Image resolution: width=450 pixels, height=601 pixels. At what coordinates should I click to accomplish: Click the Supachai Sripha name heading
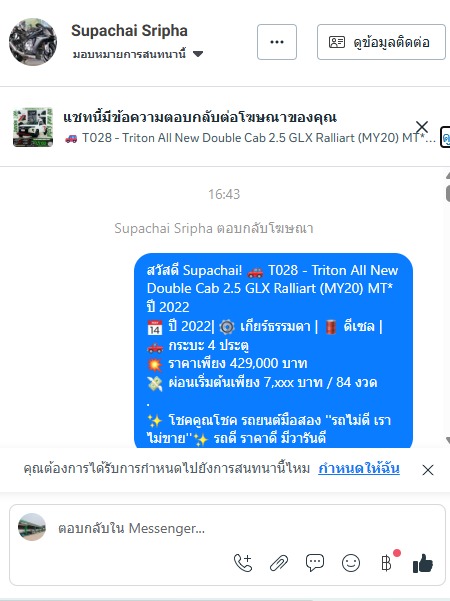click(x=129, y=31)
